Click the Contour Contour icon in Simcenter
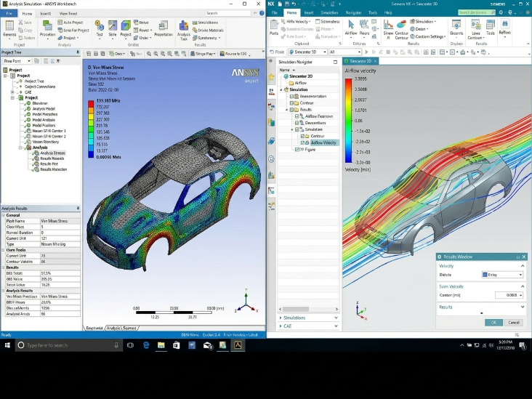This screenshot has height=399, width=532. (401, 30)
